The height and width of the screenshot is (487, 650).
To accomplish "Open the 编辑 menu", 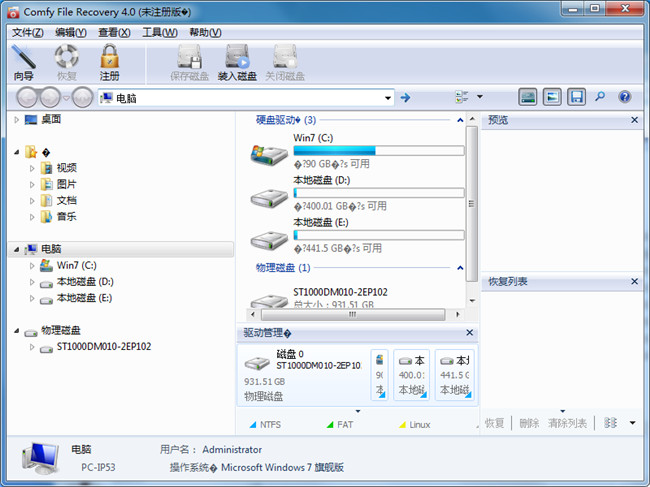I will tap(70, 32).
